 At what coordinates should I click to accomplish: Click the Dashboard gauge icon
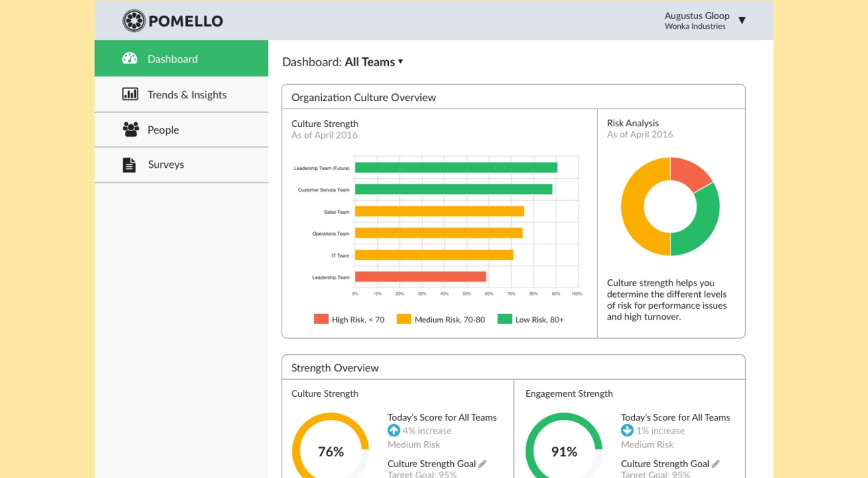click(x=130, y=59)
